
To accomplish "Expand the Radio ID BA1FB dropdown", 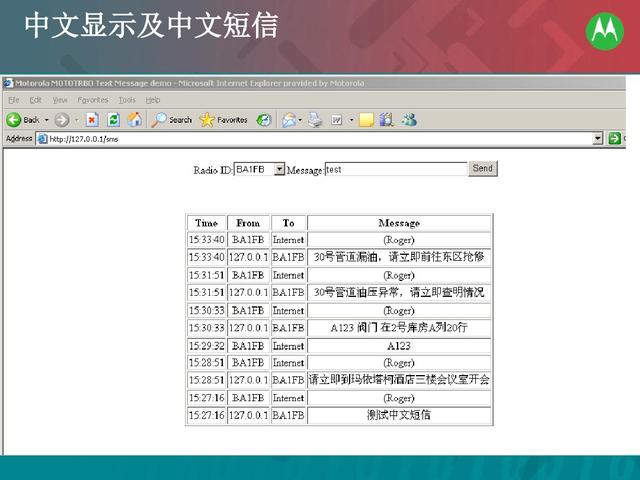I will point(280,169).
